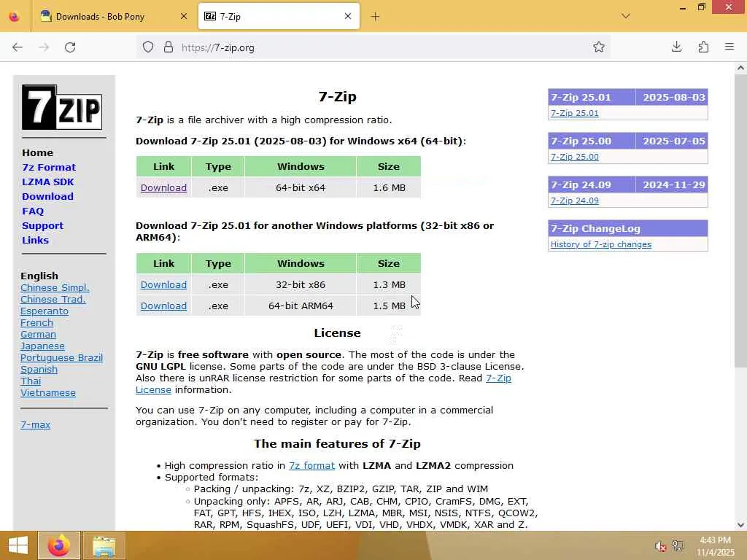
Task: Open the Support sidebar link
Action: [x=42, y=226]
